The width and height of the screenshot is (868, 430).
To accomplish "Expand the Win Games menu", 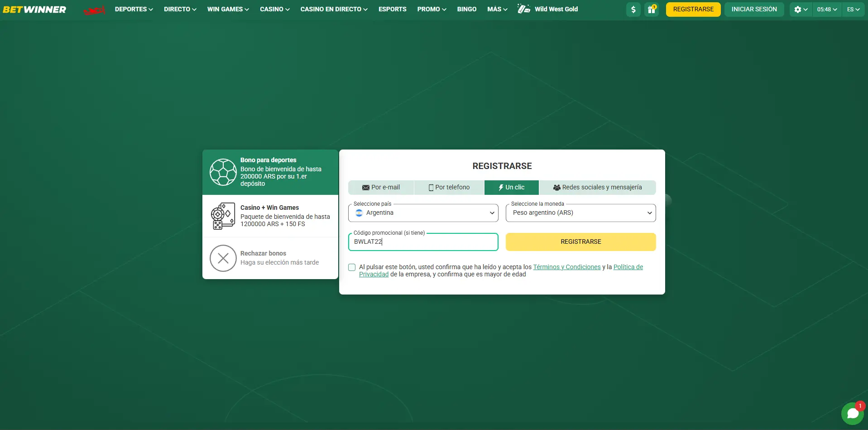I will click(228, 9).
